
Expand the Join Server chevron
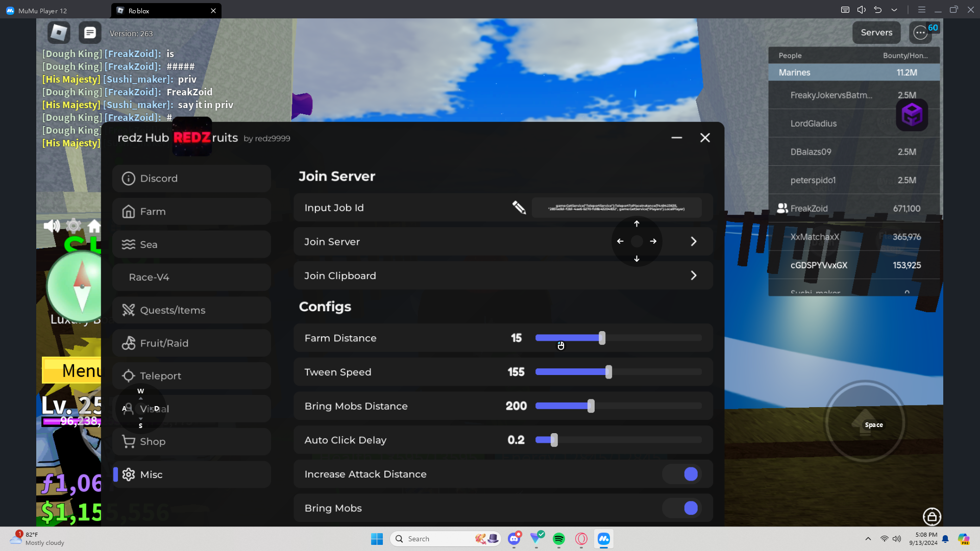point(694,241)
